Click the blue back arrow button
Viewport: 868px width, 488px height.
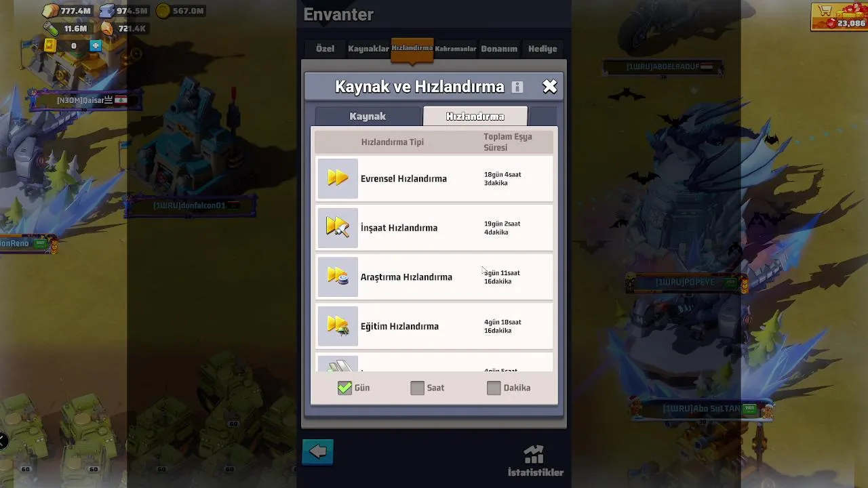[318, 451]
